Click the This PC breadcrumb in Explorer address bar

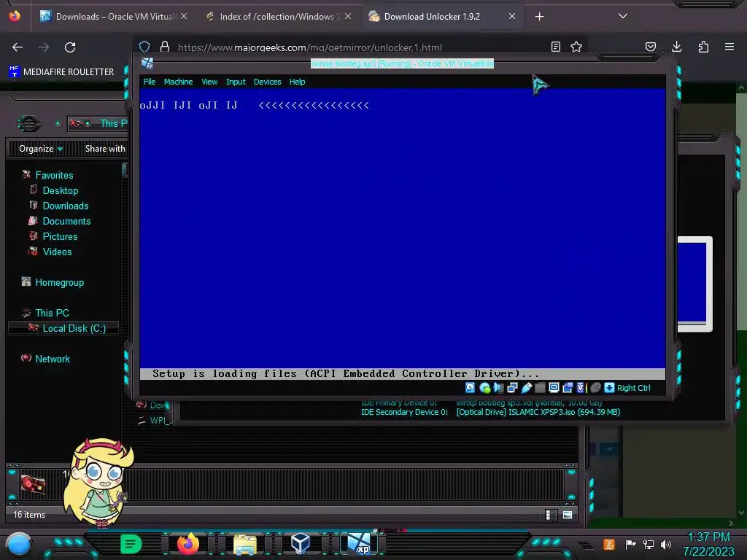pos(113,123)
